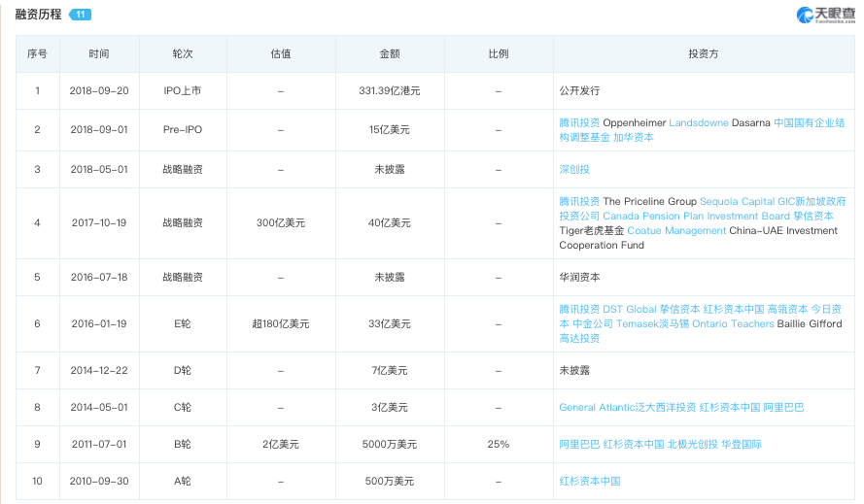Open 红杉资本中国 link in the C轮 row
The image size is (864, 504).
730,407
